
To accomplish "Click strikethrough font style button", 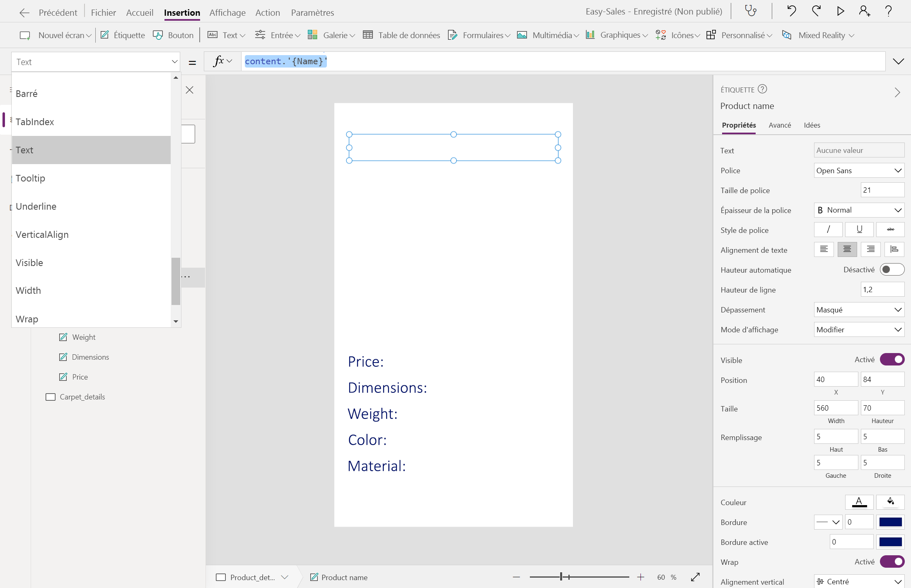I will (x=890, y=230).
